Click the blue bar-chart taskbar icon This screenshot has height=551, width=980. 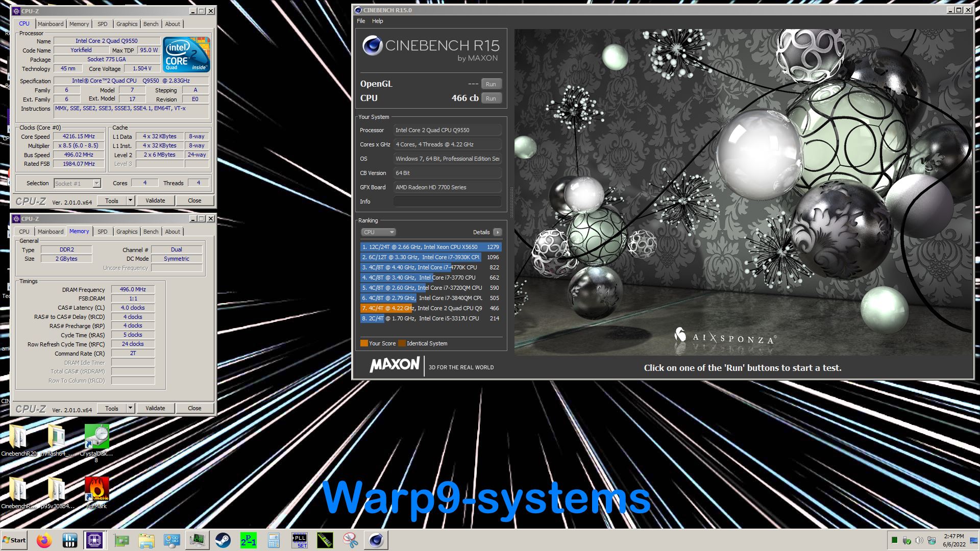[x=69, y=540]
